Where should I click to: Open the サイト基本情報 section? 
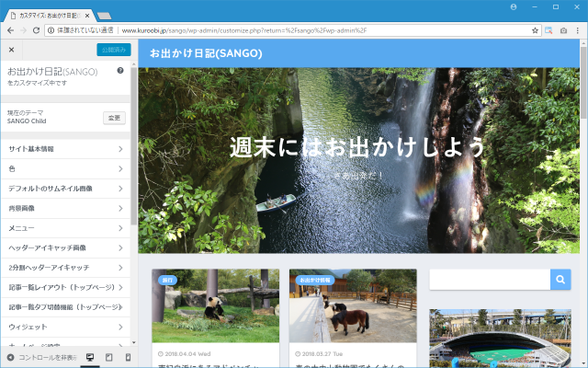(65, 149)
